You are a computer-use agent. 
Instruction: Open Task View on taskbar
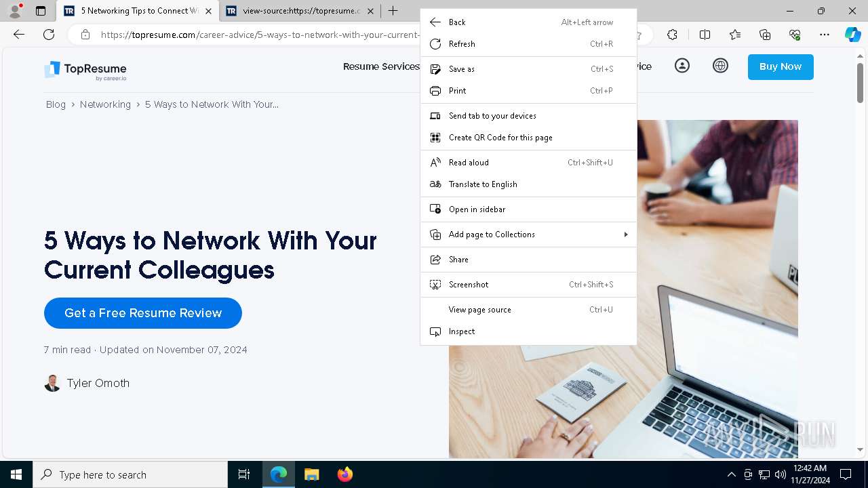[x=244, y=474]
